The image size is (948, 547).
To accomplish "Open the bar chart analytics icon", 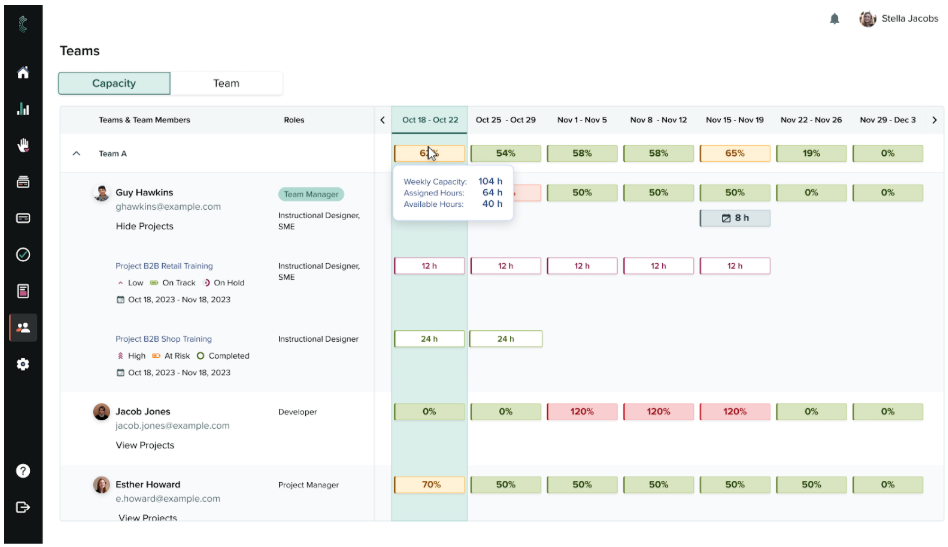I will [23, 109].
